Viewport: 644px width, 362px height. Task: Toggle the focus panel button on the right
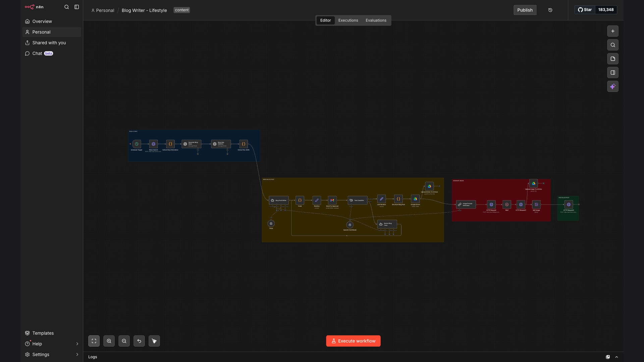[x=613, y=73]
